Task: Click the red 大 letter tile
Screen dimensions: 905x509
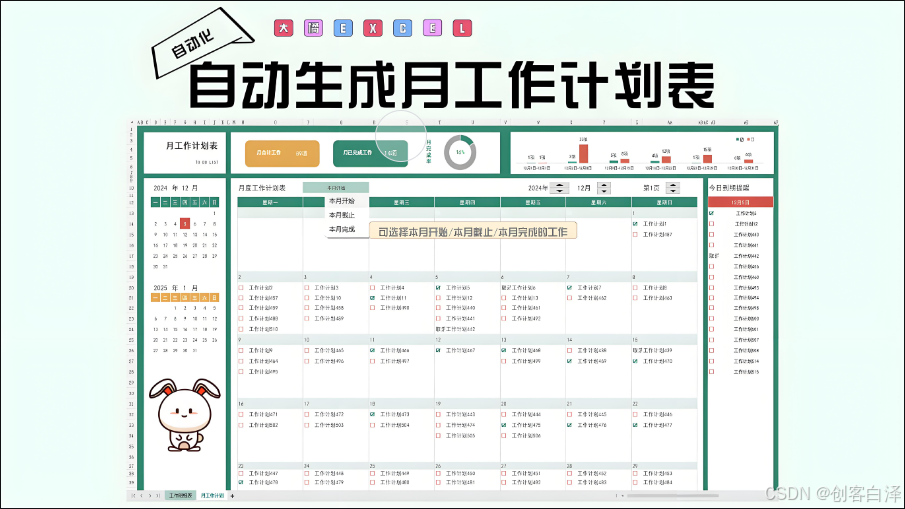Action: click(x=283, y=28)
